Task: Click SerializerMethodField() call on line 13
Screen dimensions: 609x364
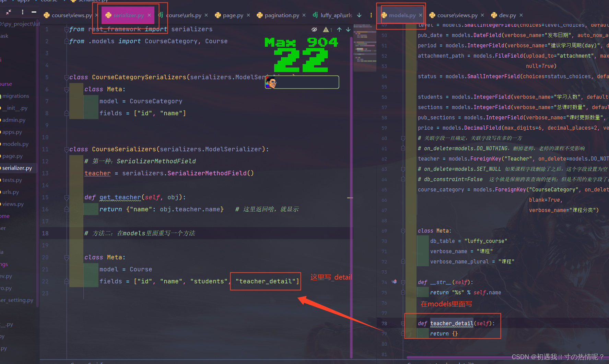Action: point(211,173)
